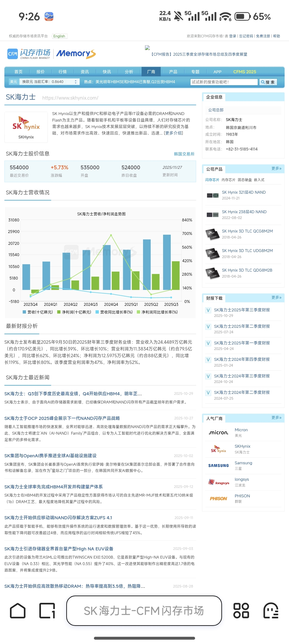Open news about ZUFS 4.1 NAND solution

coord(58,518)
